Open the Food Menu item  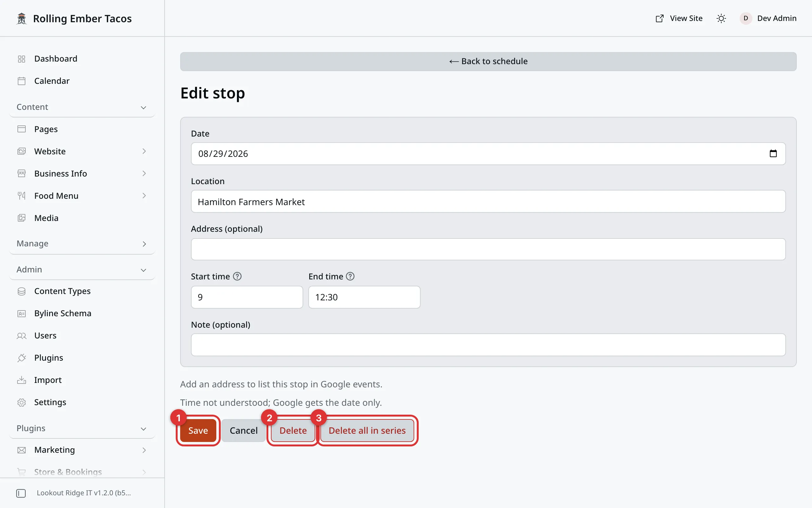[x=82, y=196]
